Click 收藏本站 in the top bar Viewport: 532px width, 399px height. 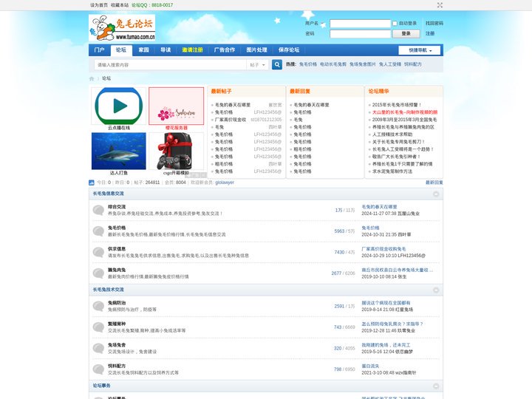(120, 5)
